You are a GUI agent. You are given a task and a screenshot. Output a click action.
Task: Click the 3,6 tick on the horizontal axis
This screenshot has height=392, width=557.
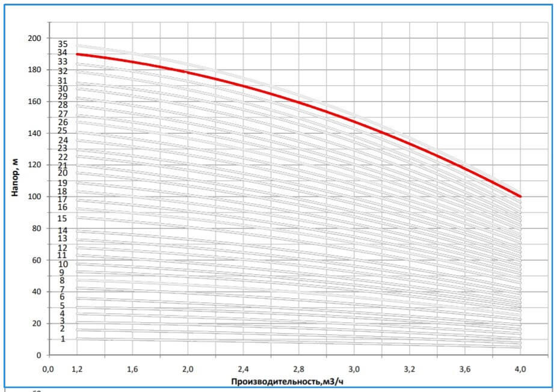click(x=465, y=368)
